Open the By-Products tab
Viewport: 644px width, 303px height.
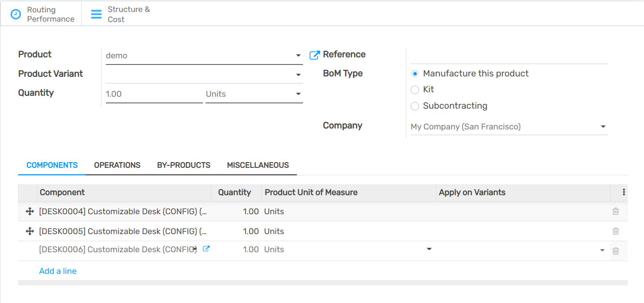(x=183, y=165)
